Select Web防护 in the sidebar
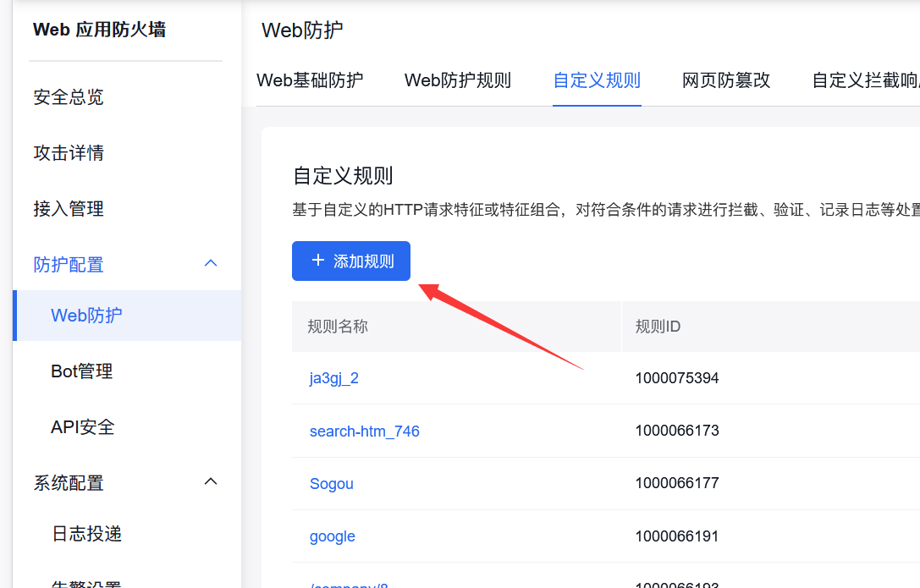The image size is (920, 588). click(127, 316)
